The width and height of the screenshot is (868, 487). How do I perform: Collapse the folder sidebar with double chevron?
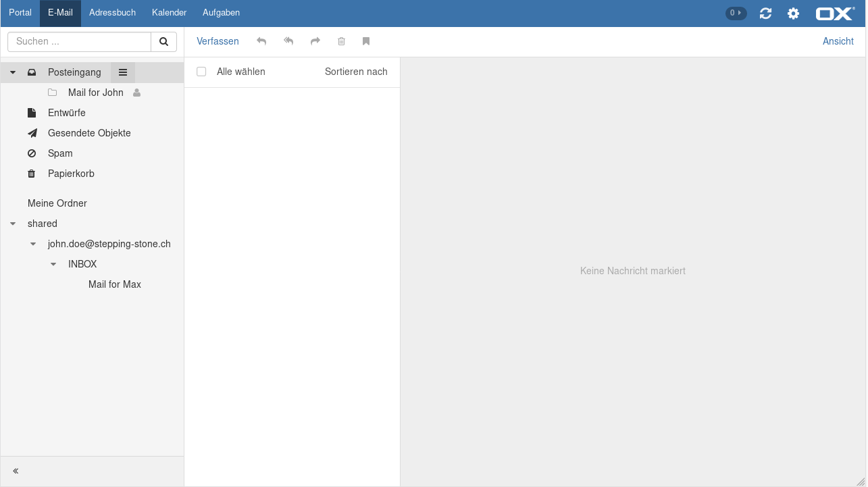(x=16, y=471)
